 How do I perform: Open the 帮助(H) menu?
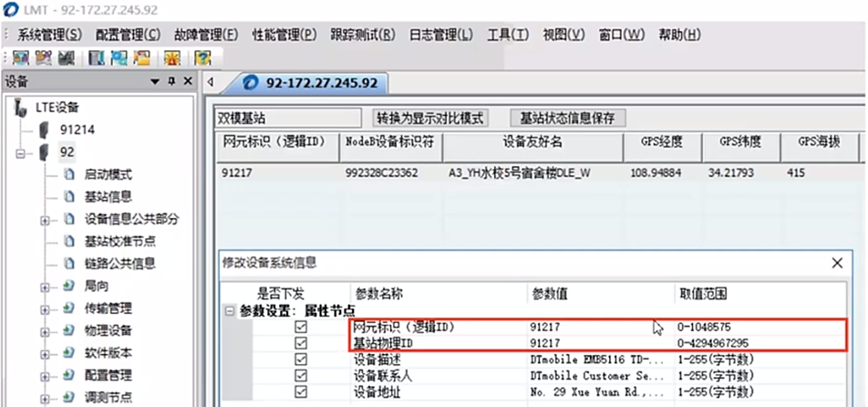pos(679,35)
